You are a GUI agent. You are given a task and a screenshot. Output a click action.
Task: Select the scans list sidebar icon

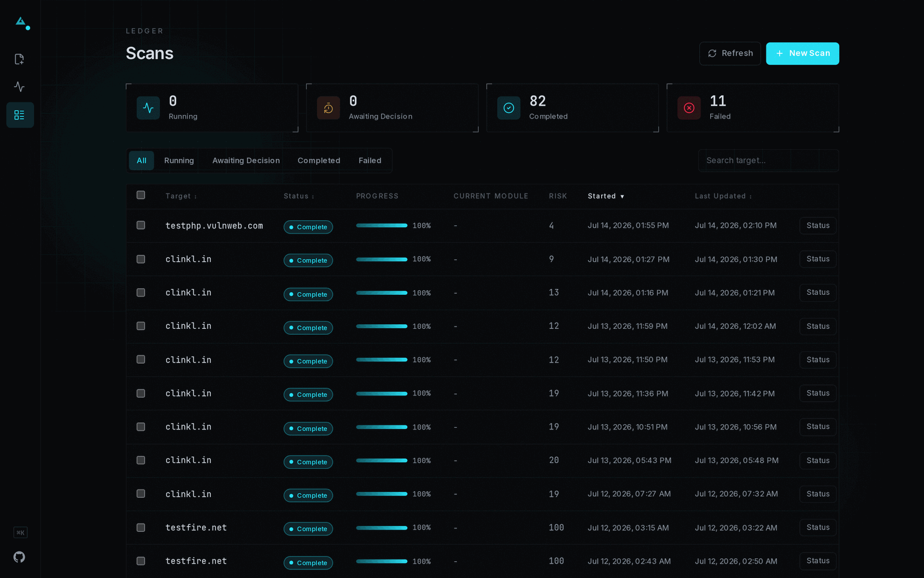[x=20, y=115]
